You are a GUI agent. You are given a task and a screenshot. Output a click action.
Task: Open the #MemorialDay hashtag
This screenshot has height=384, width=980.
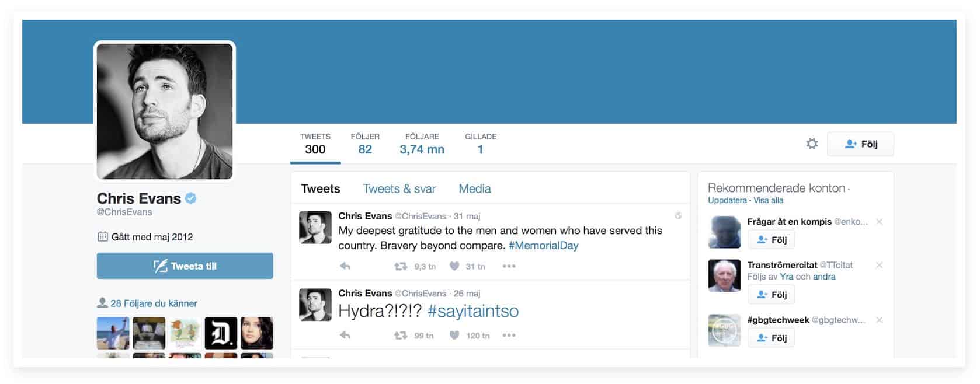click(x=544, y=246)
